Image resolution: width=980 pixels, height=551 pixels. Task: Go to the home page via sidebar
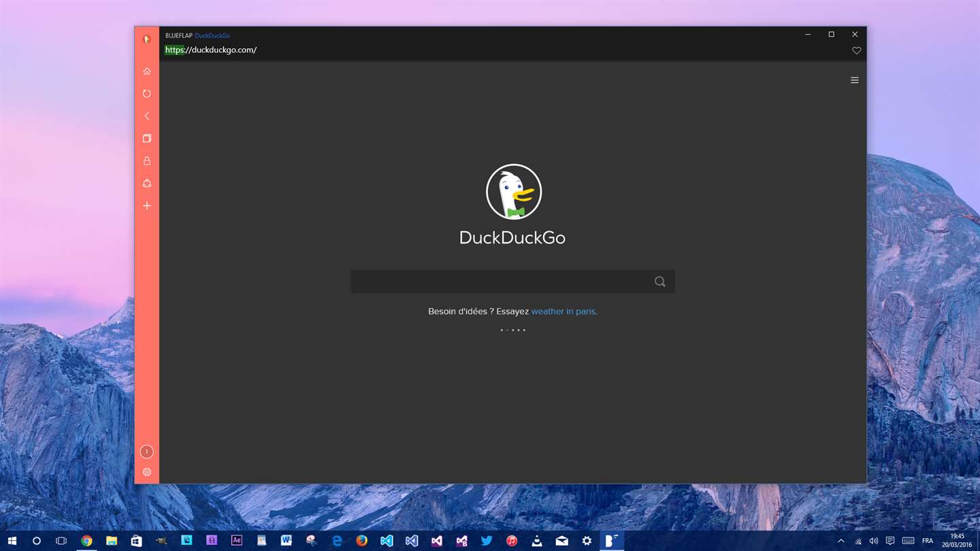pyautogui.click(x=146, y=71)
